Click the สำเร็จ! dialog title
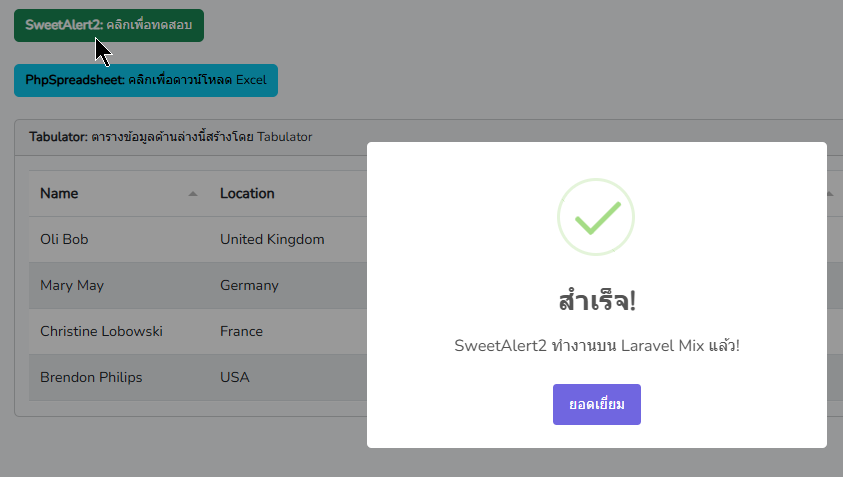The height and width of the screenshot is (477, 843). (x=596, y=300)
